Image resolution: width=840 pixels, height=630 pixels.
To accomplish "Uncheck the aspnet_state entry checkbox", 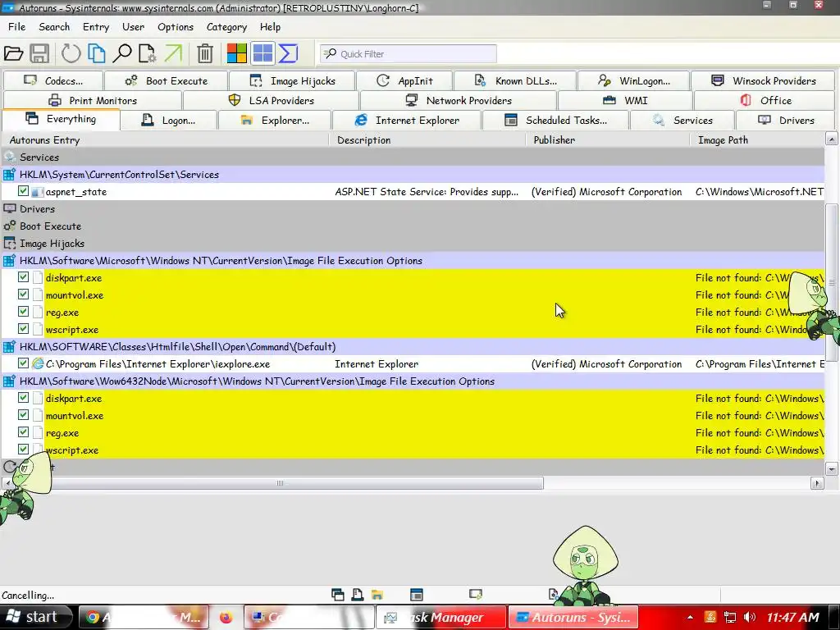I will pos(23,190).
